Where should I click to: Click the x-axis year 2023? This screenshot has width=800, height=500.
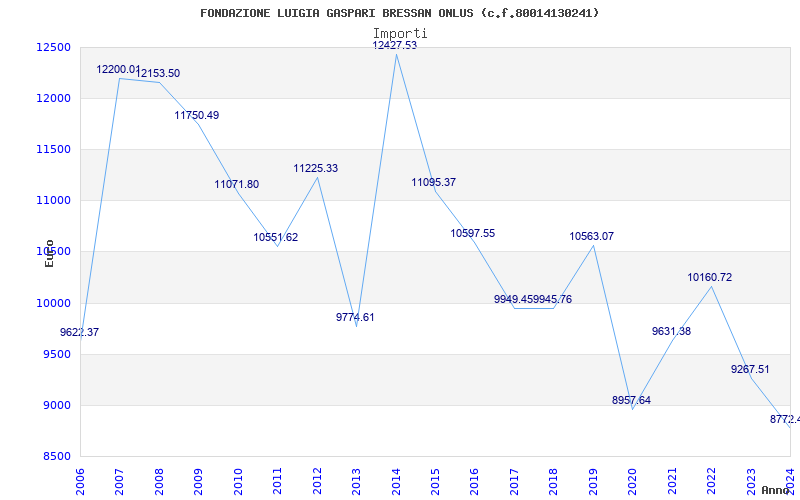(x=751, y=482)
